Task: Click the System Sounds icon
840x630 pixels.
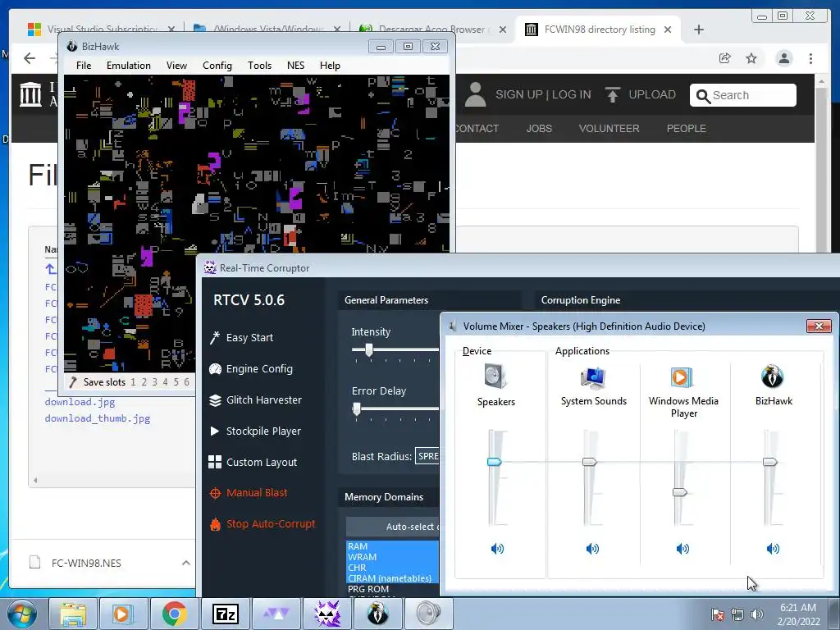Action: tap(593, 377)
